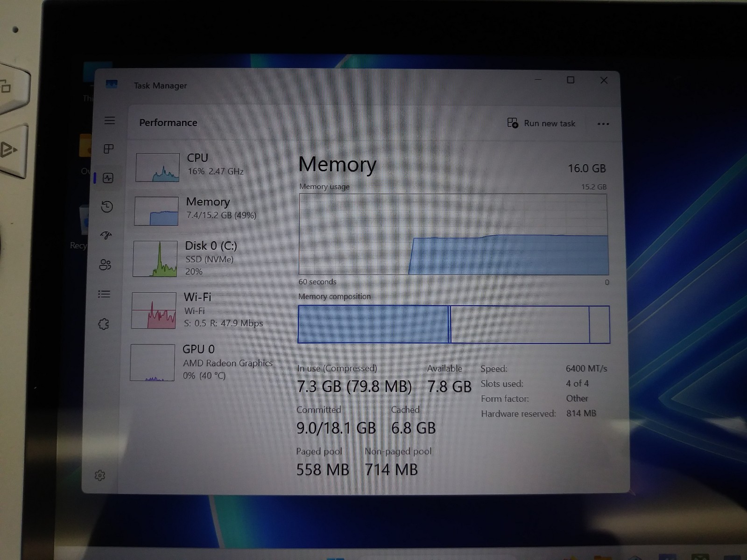Screen dimensions: 747x560
Task: Click the Slots used 4 of 4 value
Action: point(578,383)
